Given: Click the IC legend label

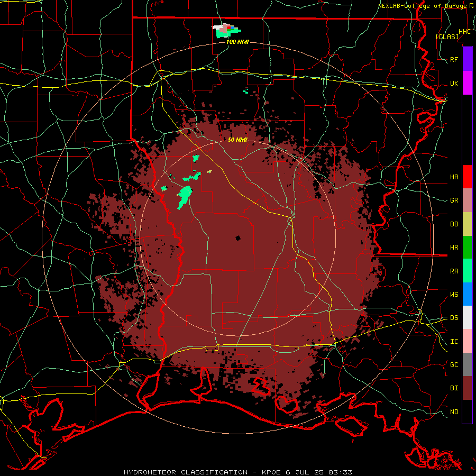Looking at the screenshot, I should 454,342.
